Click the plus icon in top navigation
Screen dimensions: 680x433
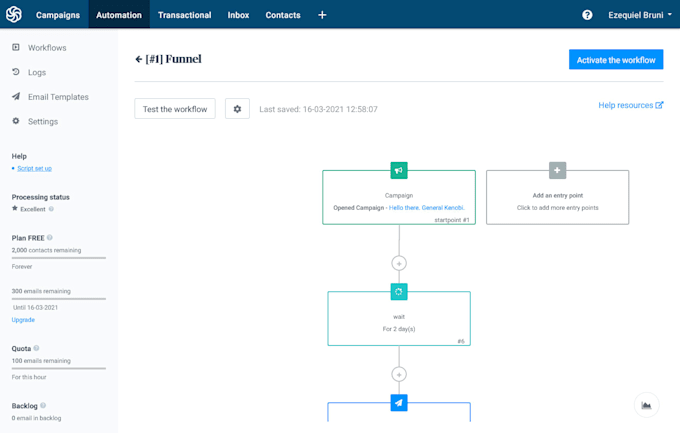tap(322, 15)
